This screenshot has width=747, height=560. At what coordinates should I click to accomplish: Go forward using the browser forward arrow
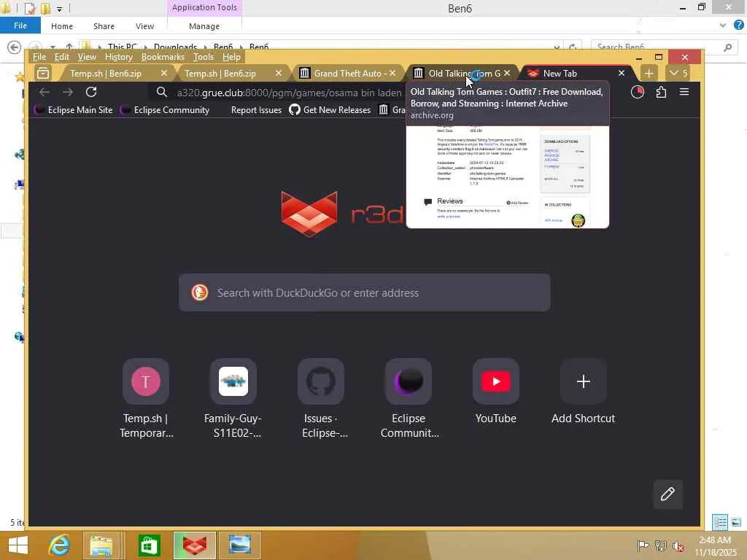click(68, 92)
